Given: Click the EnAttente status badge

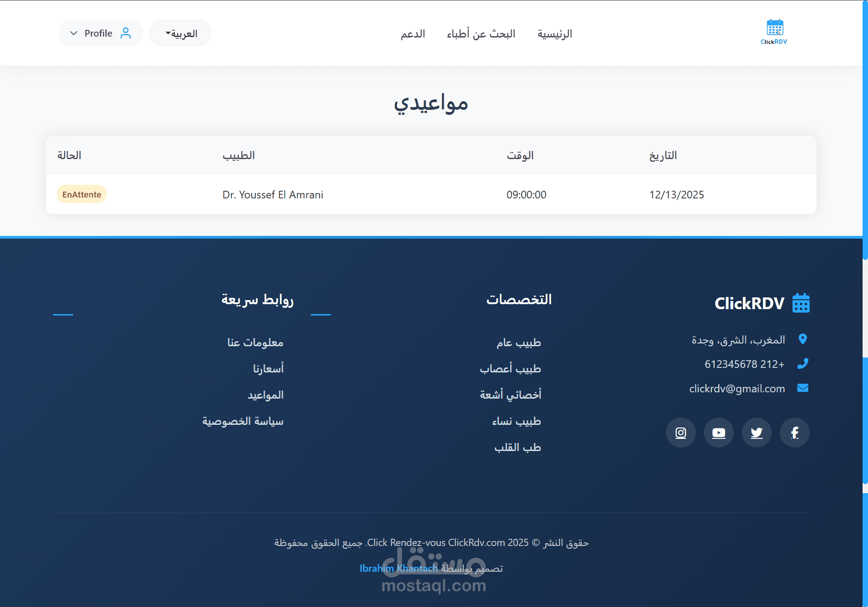Looking at the screenshot, I should [x=82, y=194].
